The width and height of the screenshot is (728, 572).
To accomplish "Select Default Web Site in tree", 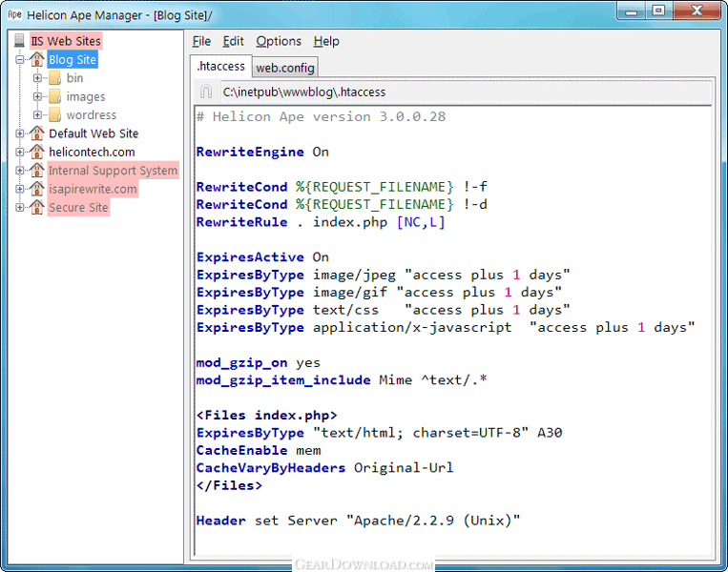I will (x=94, y=133).
